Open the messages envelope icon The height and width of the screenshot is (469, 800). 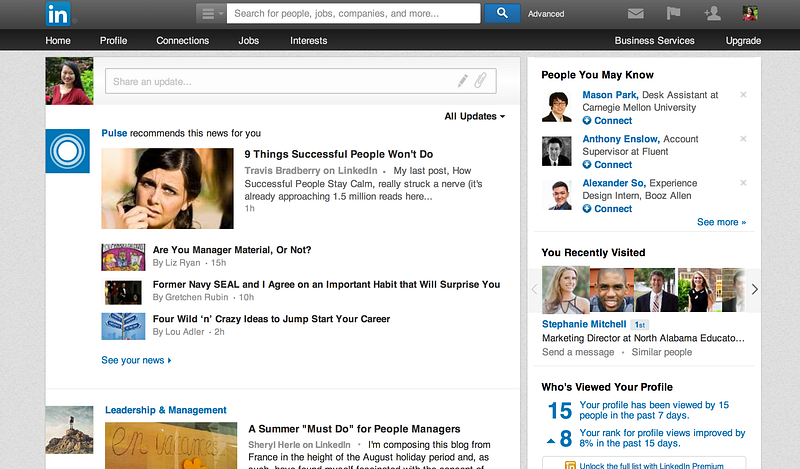(635, 14)
